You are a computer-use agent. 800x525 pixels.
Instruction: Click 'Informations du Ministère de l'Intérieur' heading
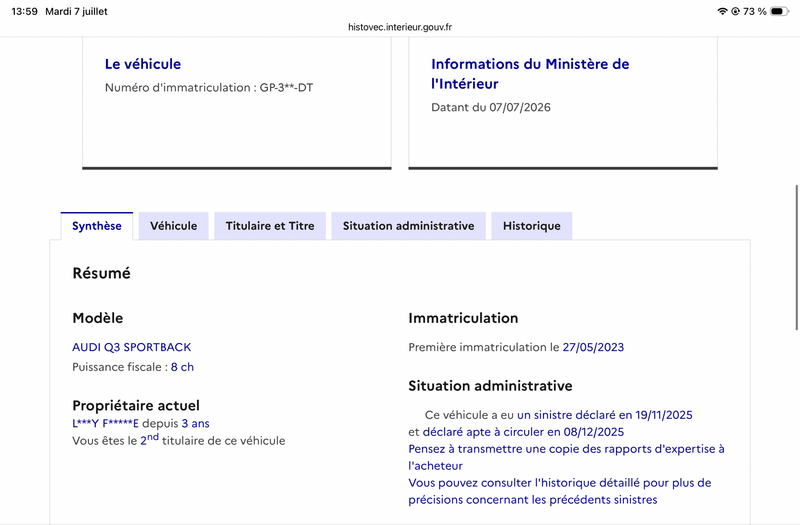[530, 74]
